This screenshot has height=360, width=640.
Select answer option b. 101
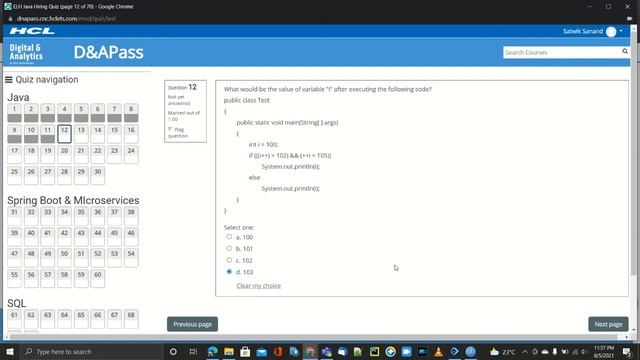pos(229,248)
